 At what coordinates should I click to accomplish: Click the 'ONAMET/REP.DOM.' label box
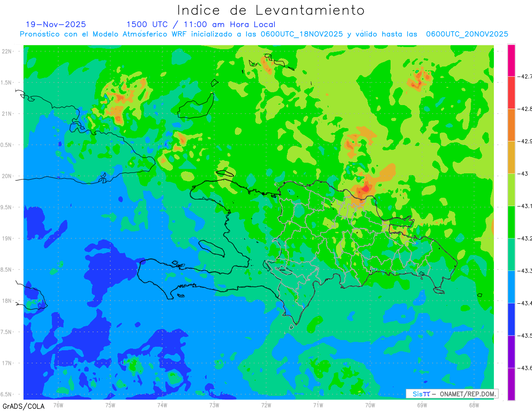click(x=452, y=394)
